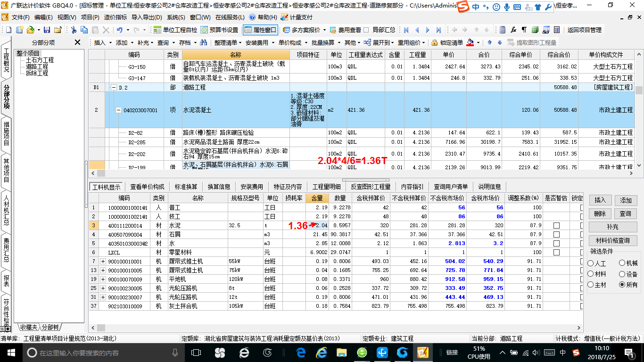Check 是否暂估 for 石屑 row

pos(556,235)
